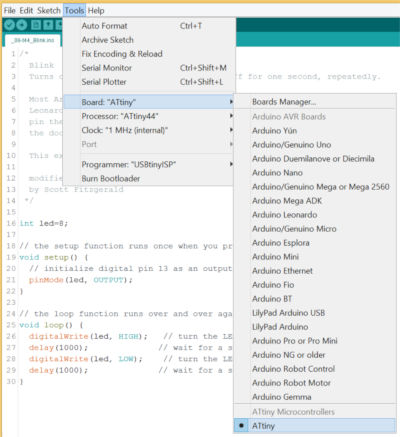Select Arduino Pro or Pro Mini
400x437 pixels.
point(315,341)
